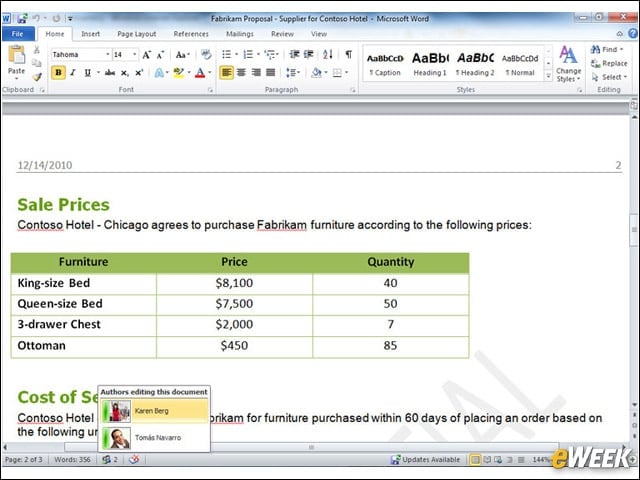The width and height of the screenshot is (640, 480).
Task: Click the Cut scissors icon
Action: click(x=37, y=50)
